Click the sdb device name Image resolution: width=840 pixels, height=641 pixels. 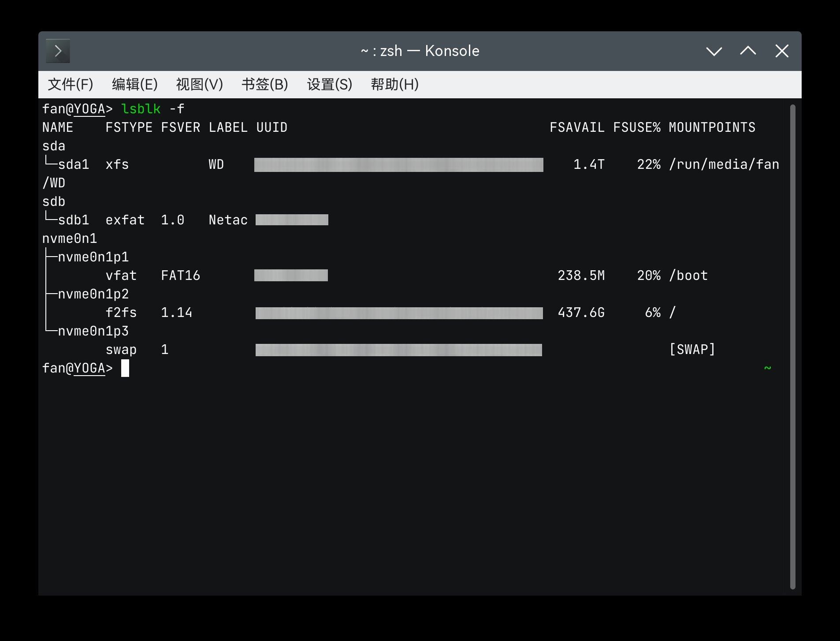(54, 201)
